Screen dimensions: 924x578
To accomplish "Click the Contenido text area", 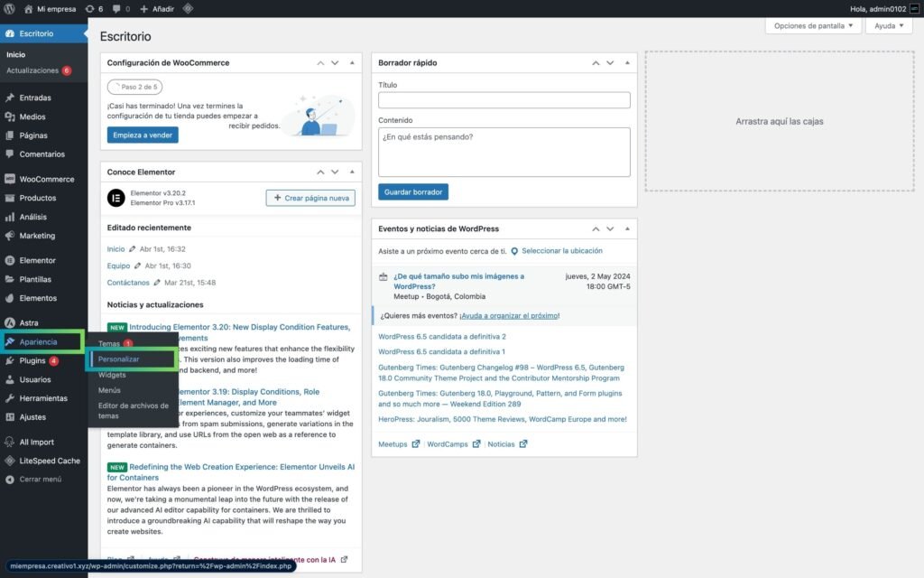I will coord(504,152).
